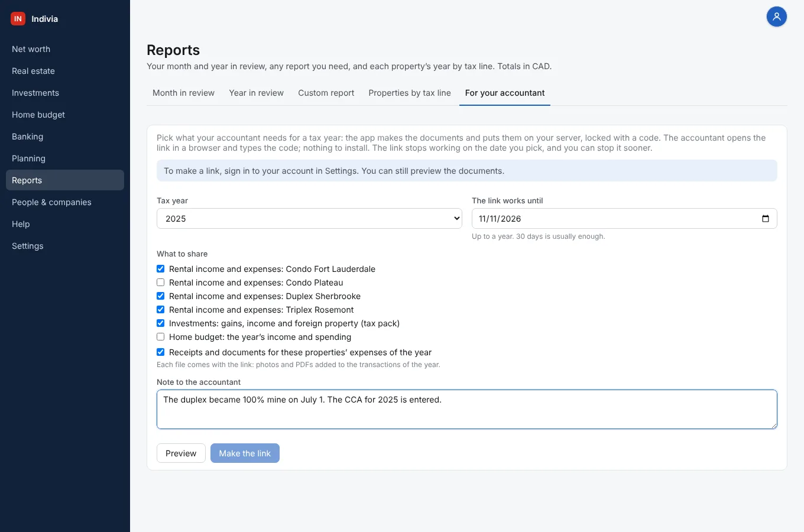Open the Custom report tab
The height and width of the screenshot is (532, 804).
(326, 93)
